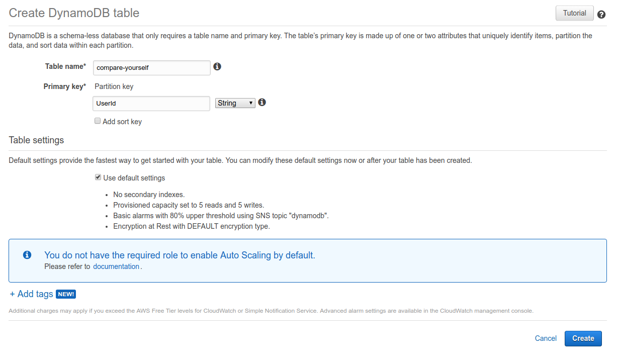Click 'Basic alarms with 80% upper threshold' text

pos(221,216)
